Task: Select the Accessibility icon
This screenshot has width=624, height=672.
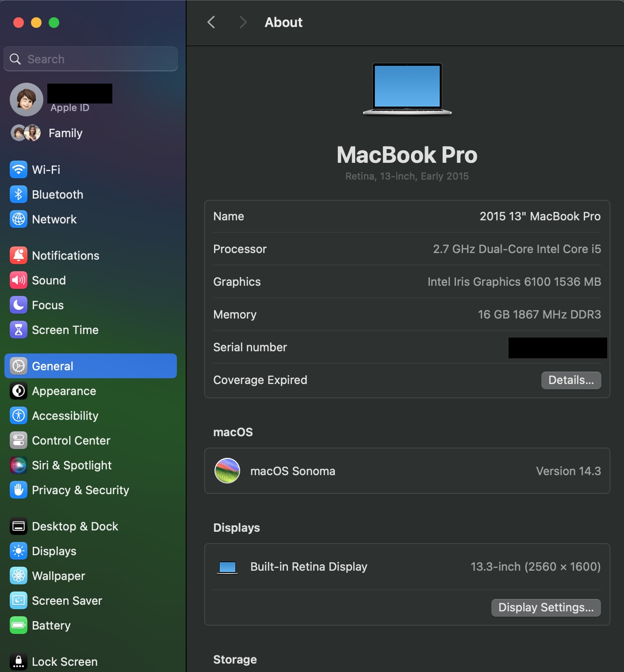Action: (19, 415)
